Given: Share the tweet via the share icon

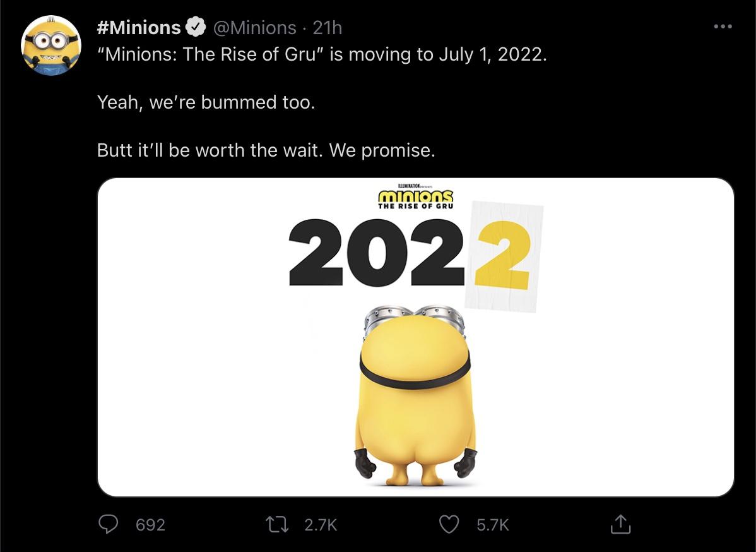Looking at the screenshot, I should tap(621, 524).
